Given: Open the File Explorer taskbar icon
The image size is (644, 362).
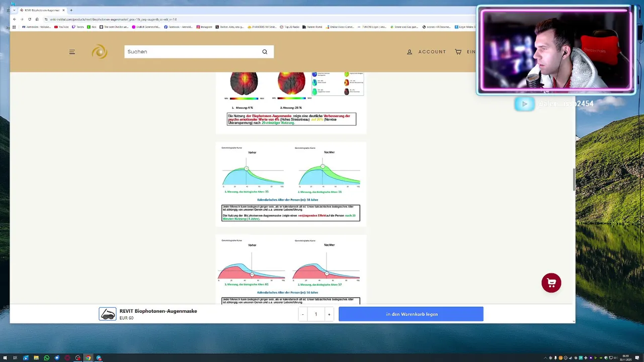Looking at the screenshot, I should [36, 358].
